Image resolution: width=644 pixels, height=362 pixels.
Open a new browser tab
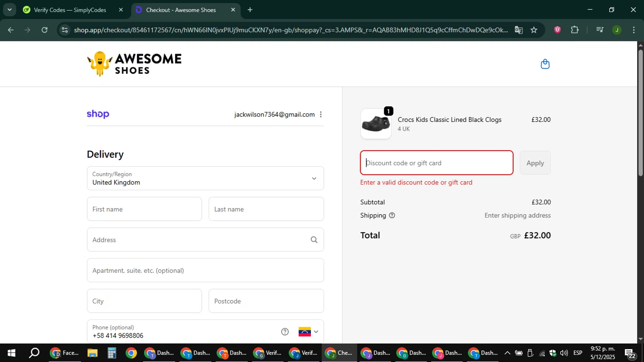point(250,9)
